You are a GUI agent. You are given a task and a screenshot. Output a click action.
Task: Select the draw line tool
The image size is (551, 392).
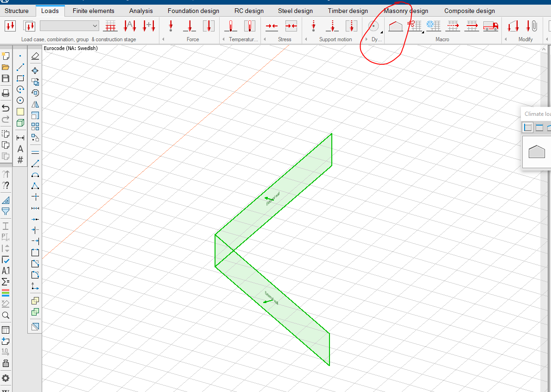pos(20,67)
